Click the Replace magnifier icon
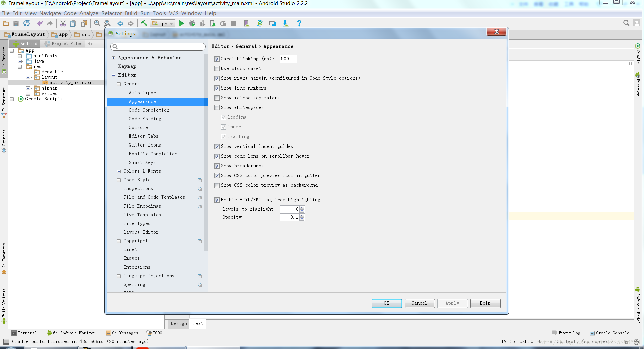The height and width of the screenshot is (349, 644). coord(107,23)
